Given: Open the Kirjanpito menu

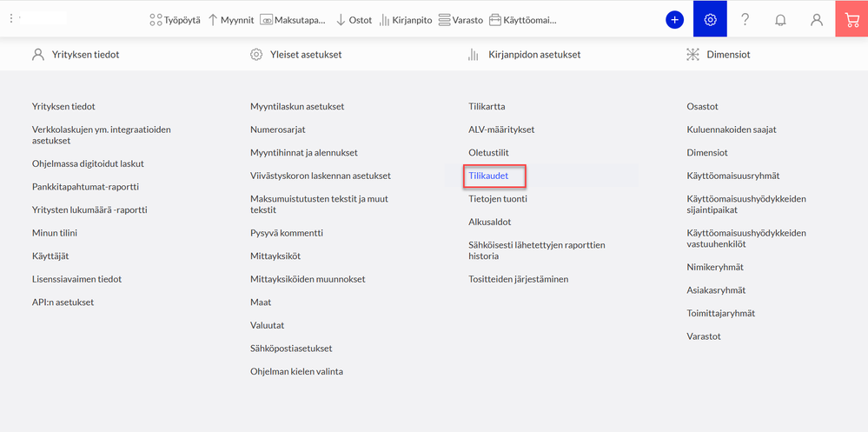Looking at the screenshot, I should point(406,21).
